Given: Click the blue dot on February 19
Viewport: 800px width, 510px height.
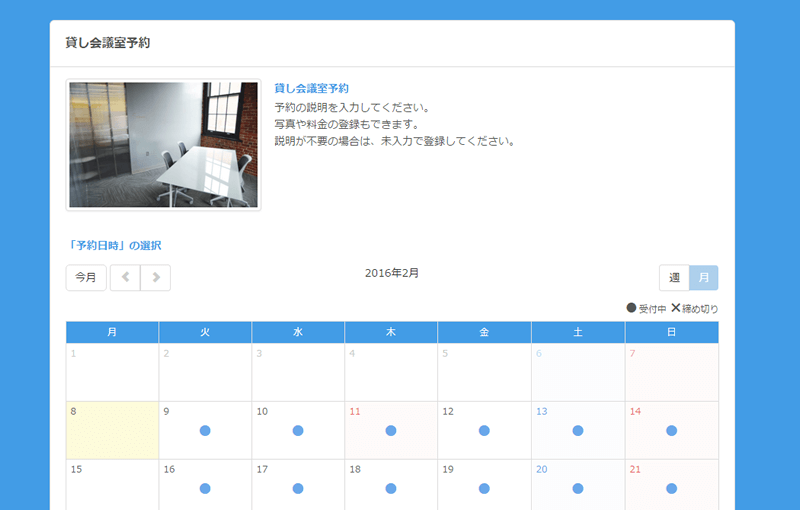Looking at the screenshot, I should 484,488.
